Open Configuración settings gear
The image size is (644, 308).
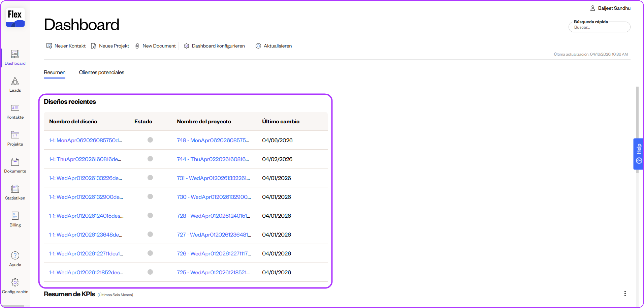(15, 285)
